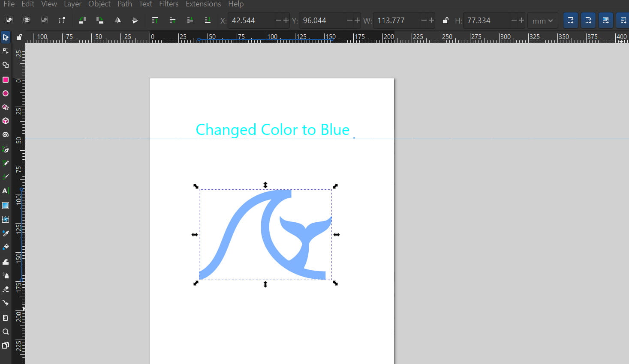
Task: Select the Spray tool
Action: (x=6, y=275)
